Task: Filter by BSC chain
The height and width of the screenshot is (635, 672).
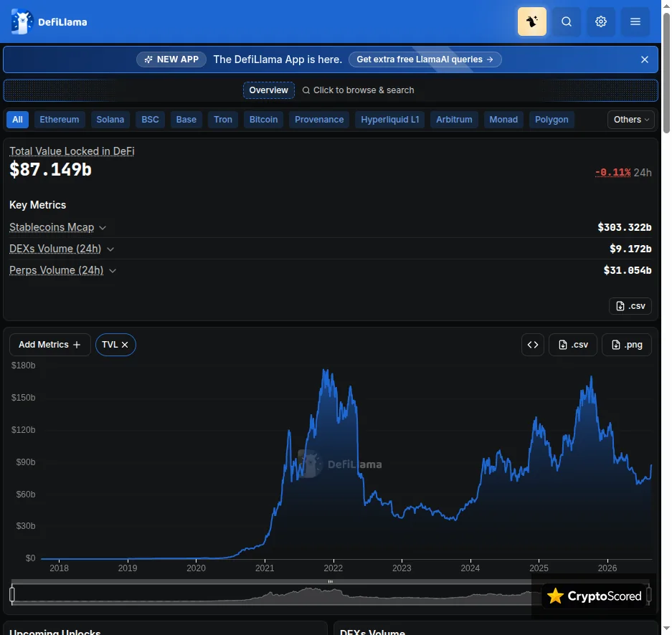Action: (x=151, y=120)
